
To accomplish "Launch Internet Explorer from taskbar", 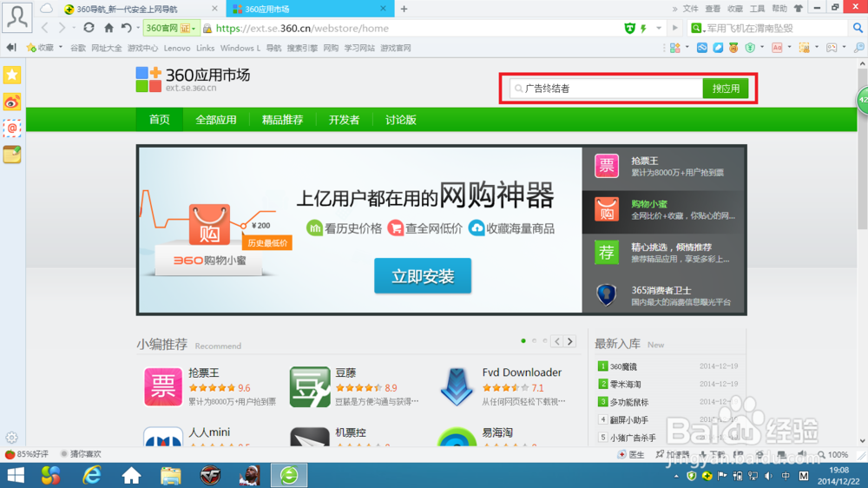I will [91, 475].
